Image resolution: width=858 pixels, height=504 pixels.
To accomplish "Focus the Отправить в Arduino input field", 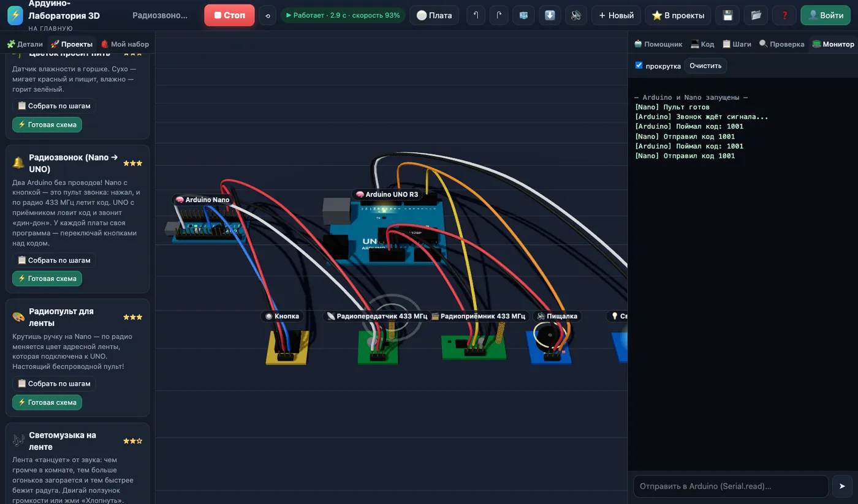I will pyautogui.click(x=731, y=486).
